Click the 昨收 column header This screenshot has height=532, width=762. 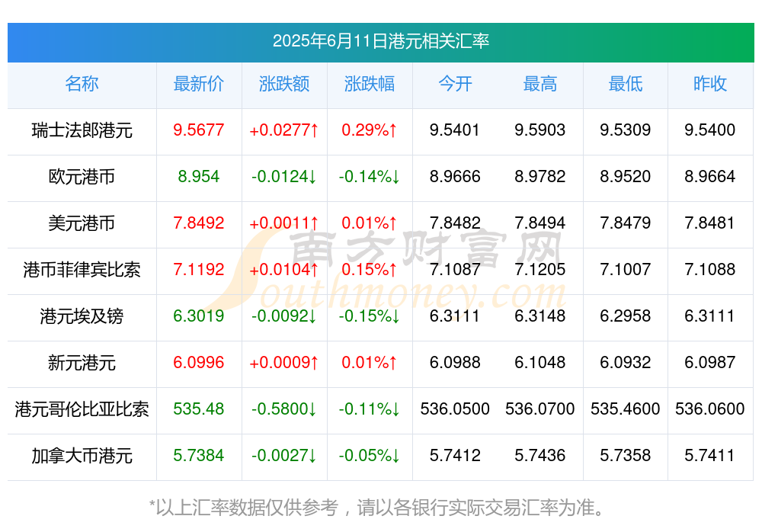tap(710, 84)
